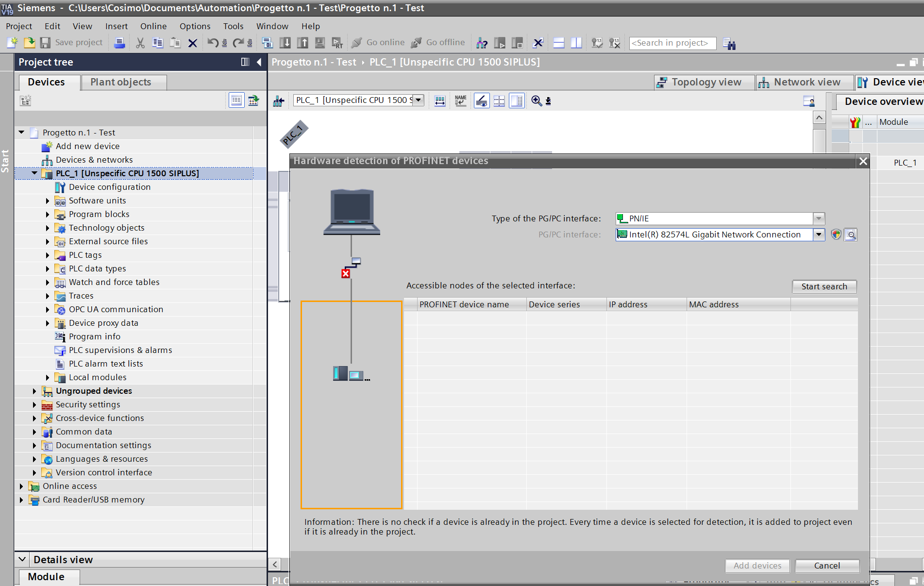Click the Device configuration tree icon
The image size is (924, 586).
(x=60, y=187)
